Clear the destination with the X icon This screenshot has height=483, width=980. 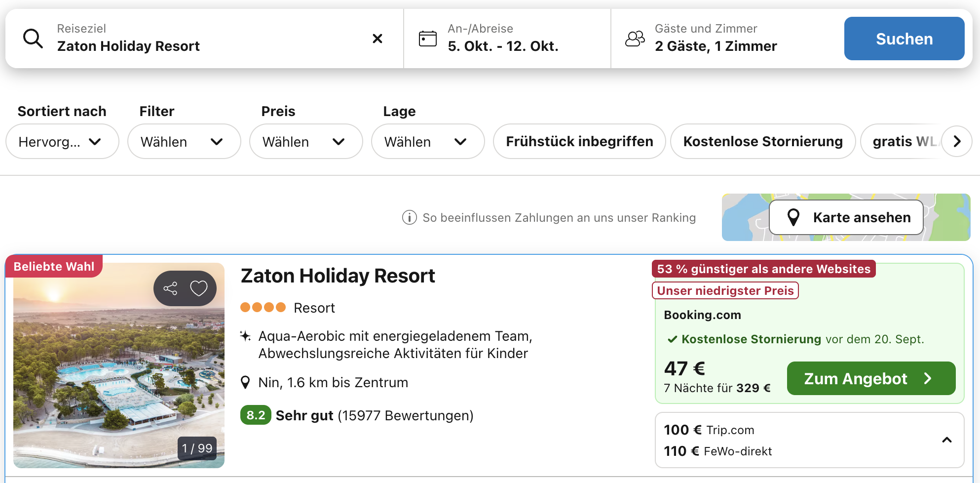coord(377,39)
